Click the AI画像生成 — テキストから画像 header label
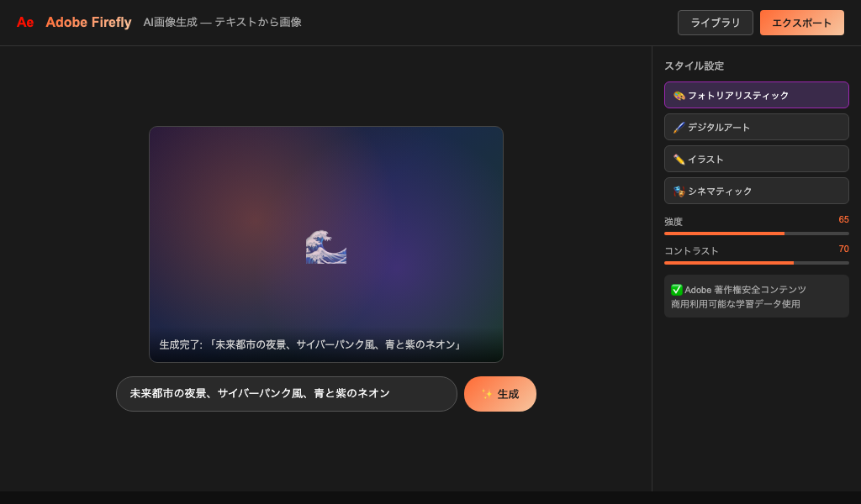Image resolution: width=861 pixels, height=504 pixels. [222, 23]
